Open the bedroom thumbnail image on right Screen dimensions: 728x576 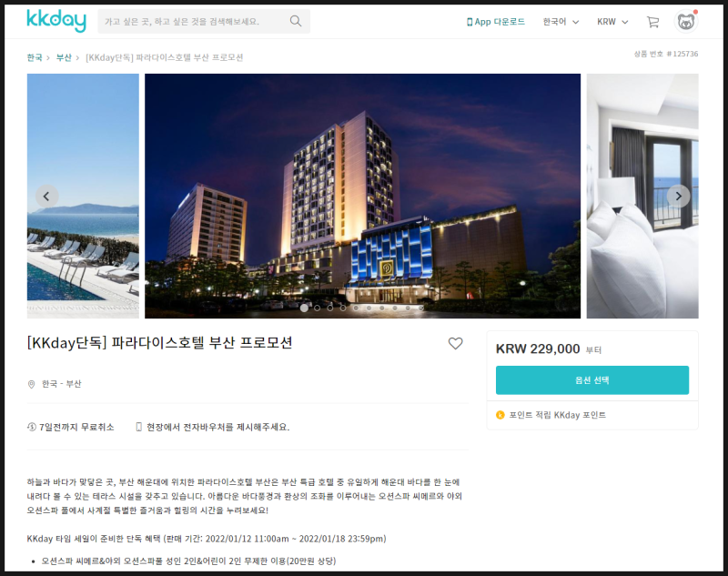(642, 196)
